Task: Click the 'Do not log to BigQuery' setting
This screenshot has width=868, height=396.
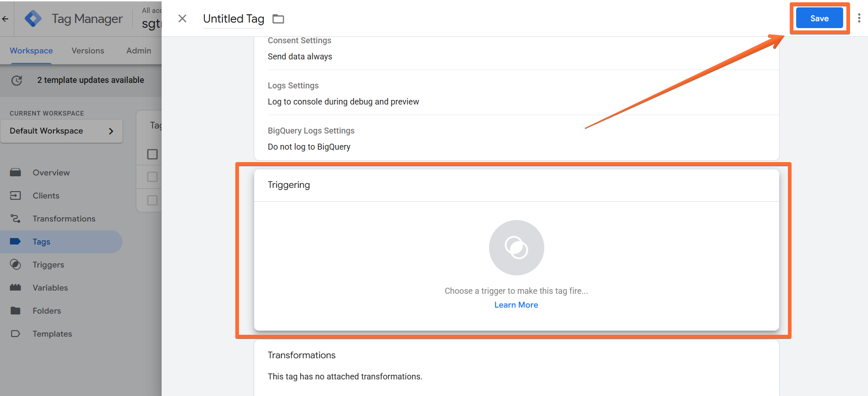Action: (309, 147)
